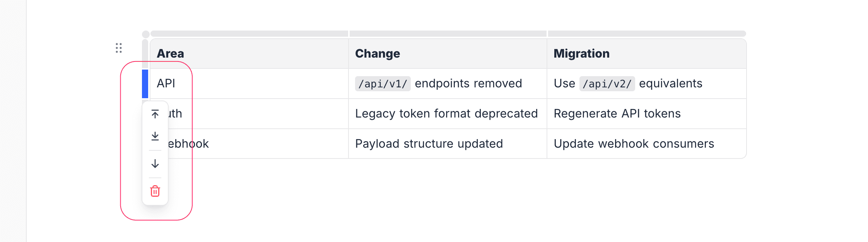
Task: Select the Area column via its top handle
Action: [x=249, y=34]
